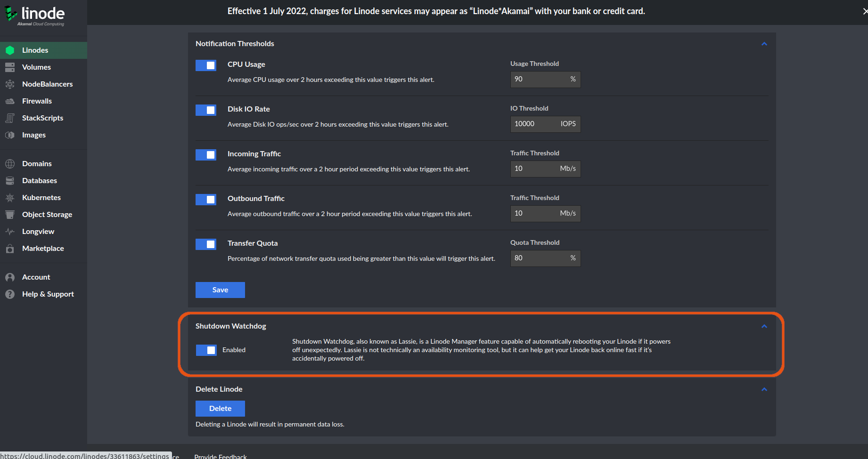Open Marketplace from the sidebar
The image size is (868, 459).
[x=43, y=249]
